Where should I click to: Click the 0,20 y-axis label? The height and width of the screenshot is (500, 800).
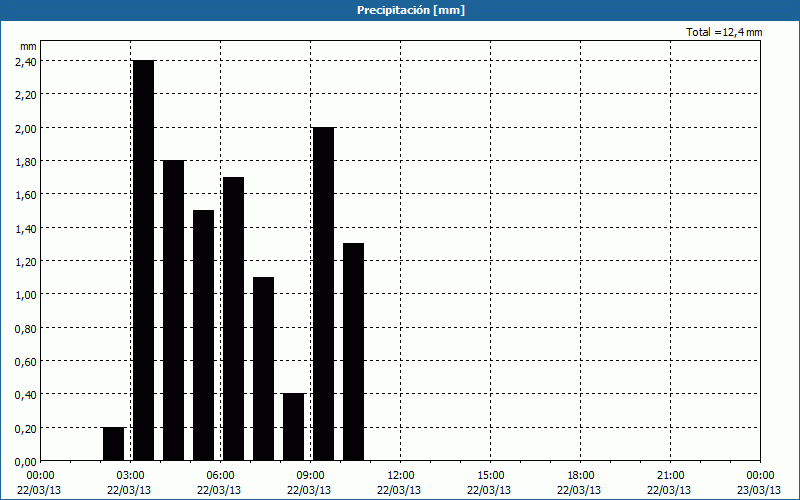click(x=26, y=428)
